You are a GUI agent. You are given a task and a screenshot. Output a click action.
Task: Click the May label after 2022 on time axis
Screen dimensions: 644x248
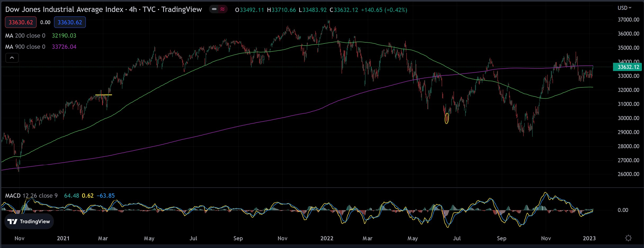(413, 238)
